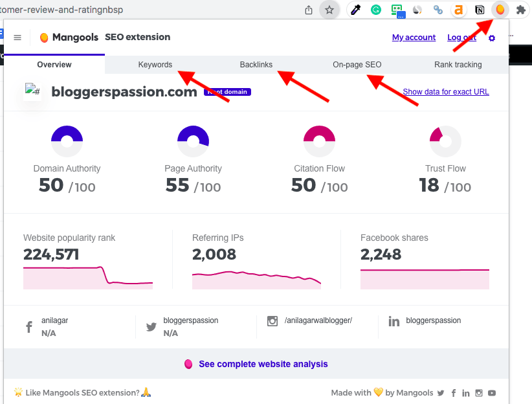Click the Facebook icon beside anilagar
The height and width of the screenshot is (404, 532).
click(x=29, y=327)
